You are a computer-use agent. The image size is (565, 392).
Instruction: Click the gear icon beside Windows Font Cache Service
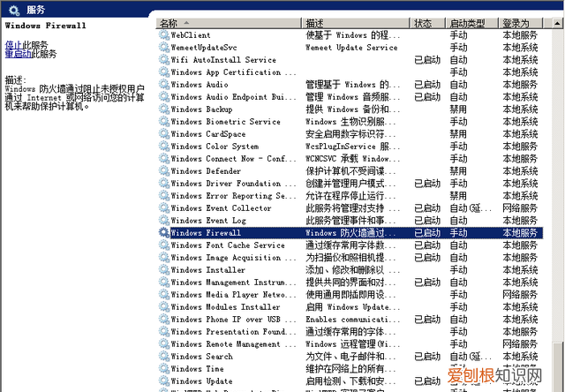click(164, 245)
